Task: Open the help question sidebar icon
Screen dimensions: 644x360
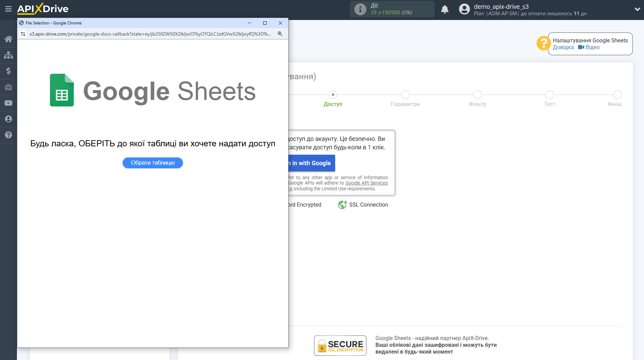Action: click(x=8, y=135)
